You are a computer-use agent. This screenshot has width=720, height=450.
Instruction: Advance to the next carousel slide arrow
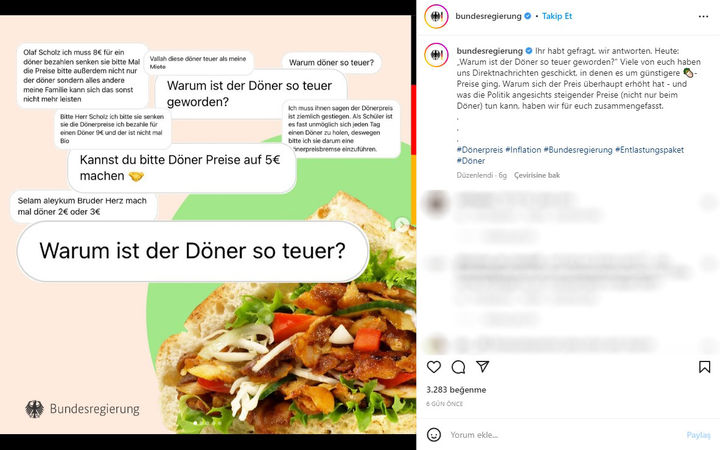pyautogui.click(x=402, y=224)
